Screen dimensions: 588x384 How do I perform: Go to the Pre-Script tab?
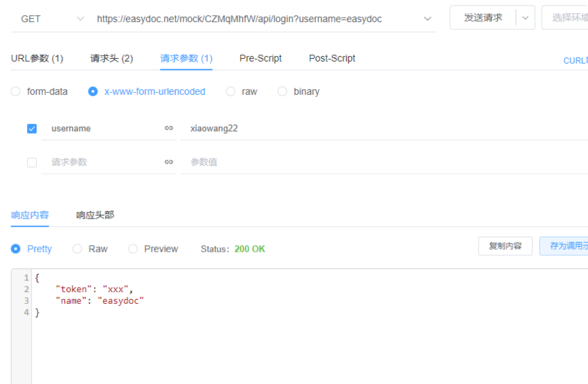(260, 59)
